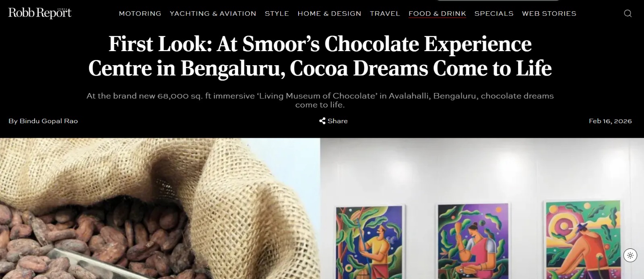Open Yachting & Aviation section
The width and height of the screenshot is (644, 279).
click(x=213, y=14)
